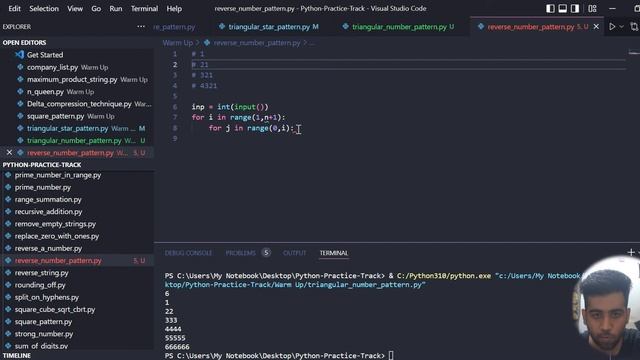Run Python file play button
Screen dimensions: 640x360
pos(612,27)
